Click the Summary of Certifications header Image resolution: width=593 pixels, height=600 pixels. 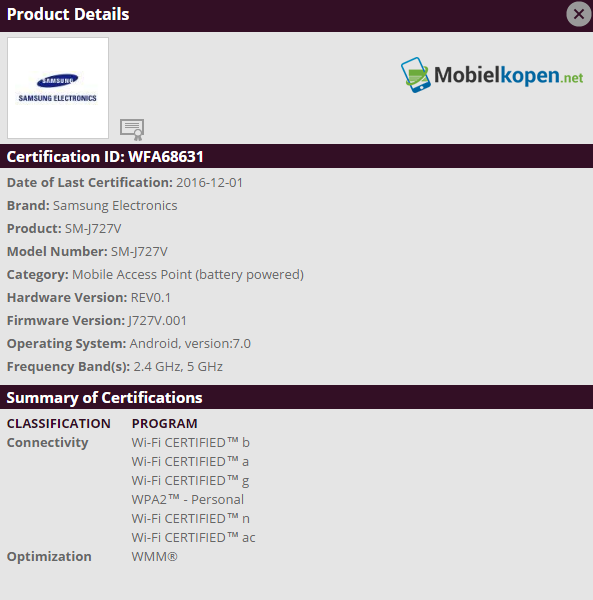point(296,398)
